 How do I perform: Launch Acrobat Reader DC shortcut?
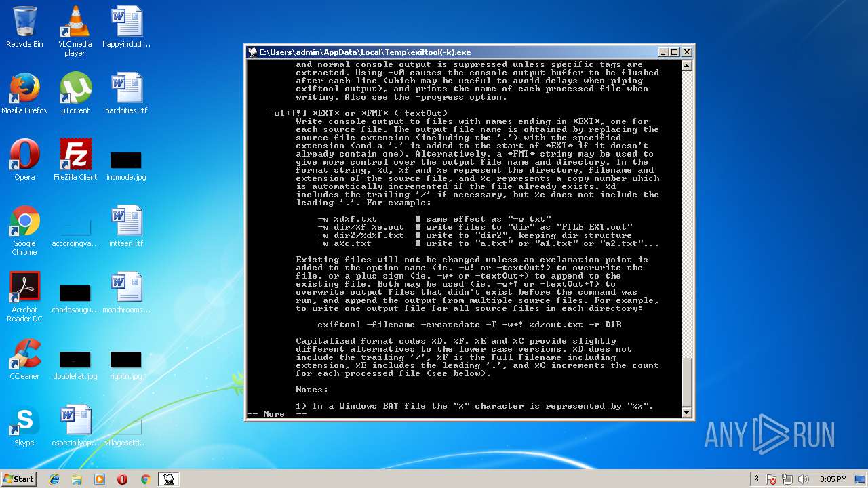24,297
